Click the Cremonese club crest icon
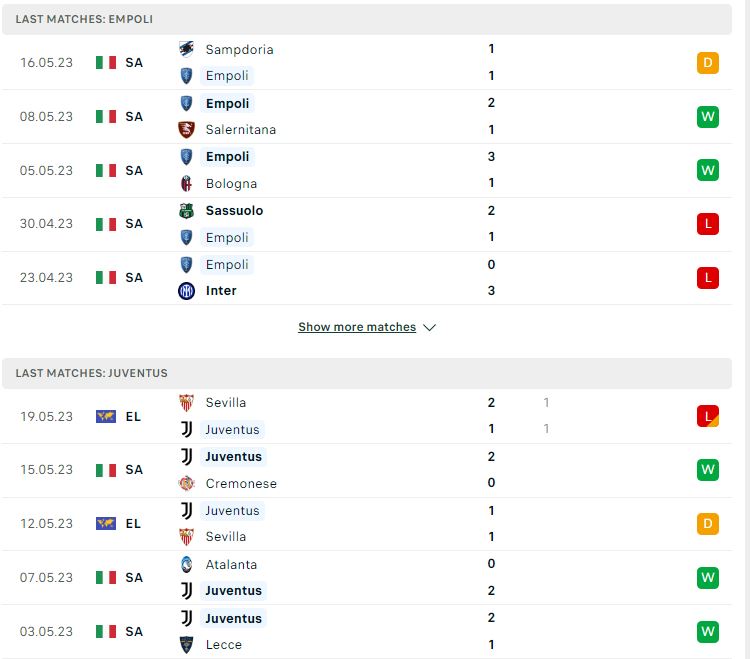The height and width of the screenshot is (659, 750). [186, 483]
